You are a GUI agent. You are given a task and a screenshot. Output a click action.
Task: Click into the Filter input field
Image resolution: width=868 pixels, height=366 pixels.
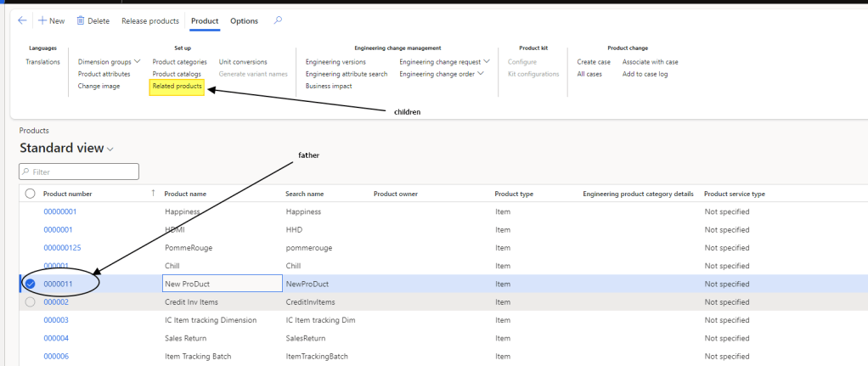pyautogui.click(x=83, y=172)
